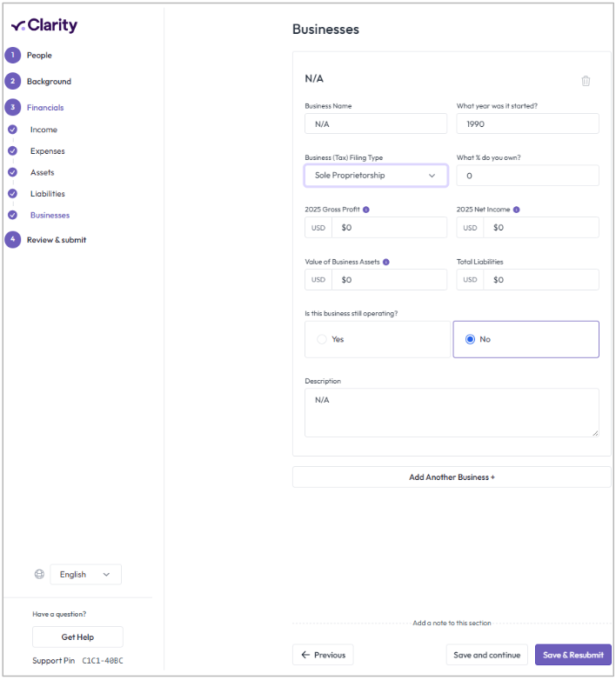The image size is (616, 680).
Task: Open the Business (Tax) Filing Type dropdown
Action: pyautogui.click(x=375, y=176)
